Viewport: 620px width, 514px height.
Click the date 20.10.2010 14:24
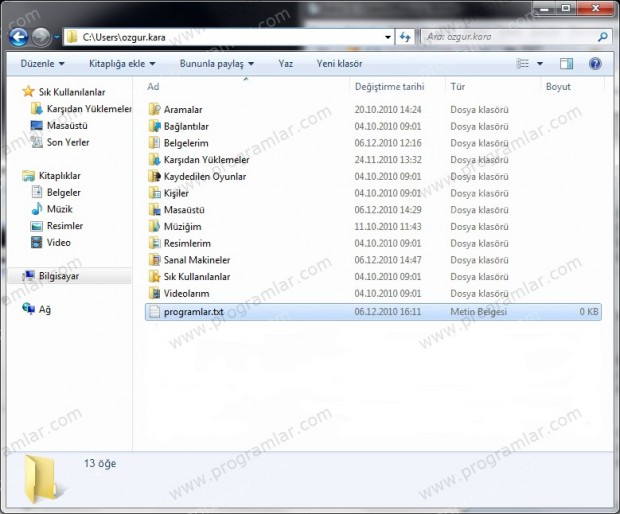tap(388, 110)
